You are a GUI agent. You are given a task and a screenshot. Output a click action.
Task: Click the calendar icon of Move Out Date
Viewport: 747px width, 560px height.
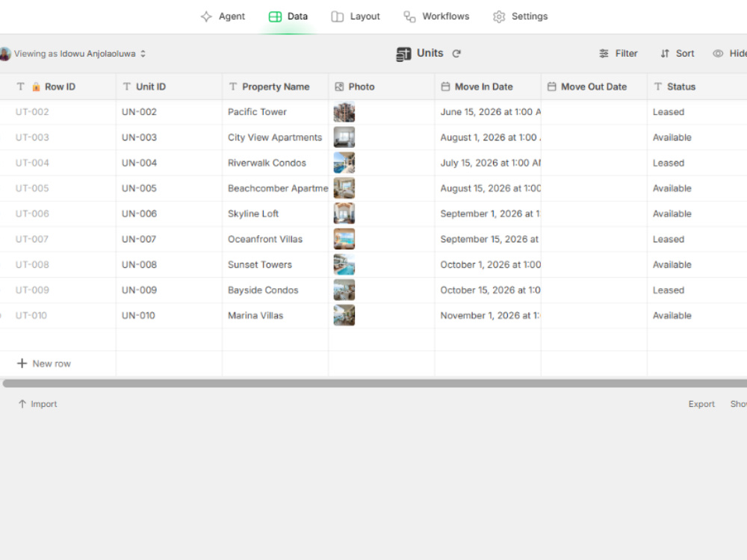(x=552, y=87)
